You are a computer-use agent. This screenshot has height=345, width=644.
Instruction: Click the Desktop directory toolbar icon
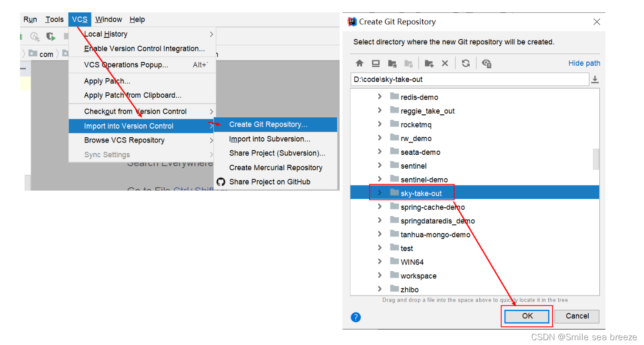point(376,63)
